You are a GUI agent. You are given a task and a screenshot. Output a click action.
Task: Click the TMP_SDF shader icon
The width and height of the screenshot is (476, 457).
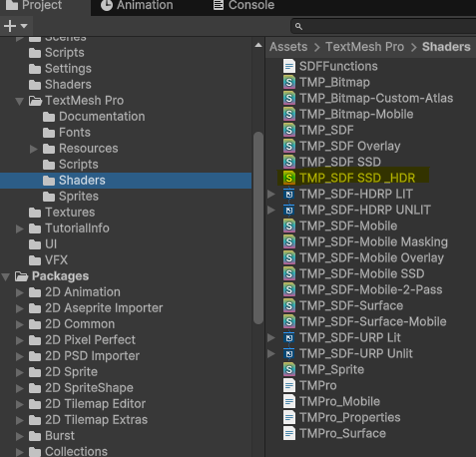tap(289, 130)
